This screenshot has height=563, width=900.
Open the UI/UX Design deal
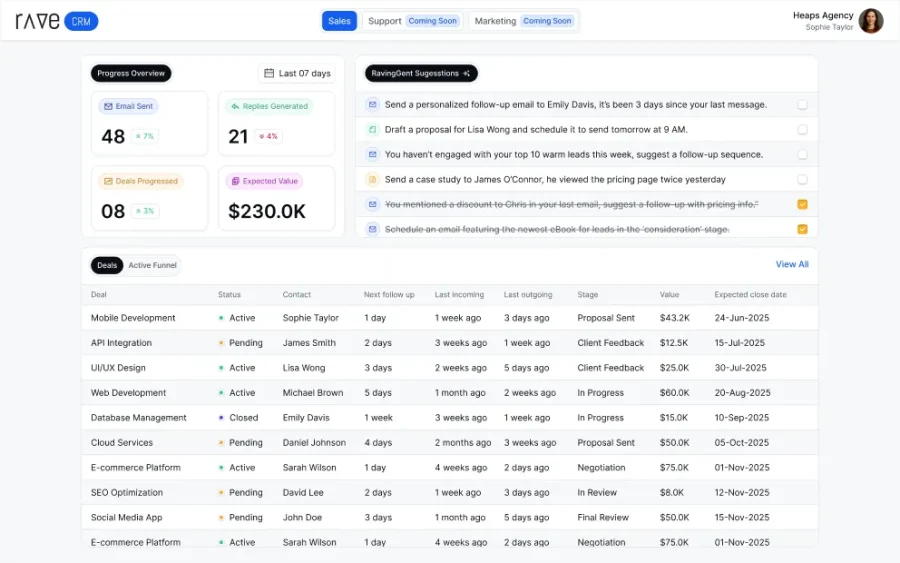tap(118, 368)
